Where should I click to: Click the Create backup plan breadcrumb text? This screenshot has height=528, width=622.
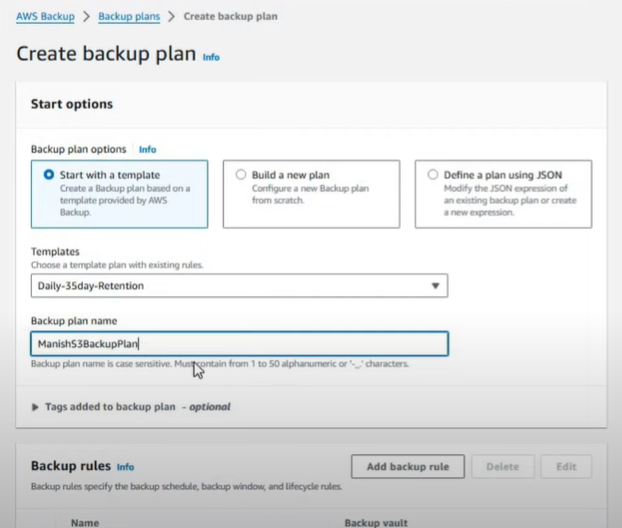point(230,17)
